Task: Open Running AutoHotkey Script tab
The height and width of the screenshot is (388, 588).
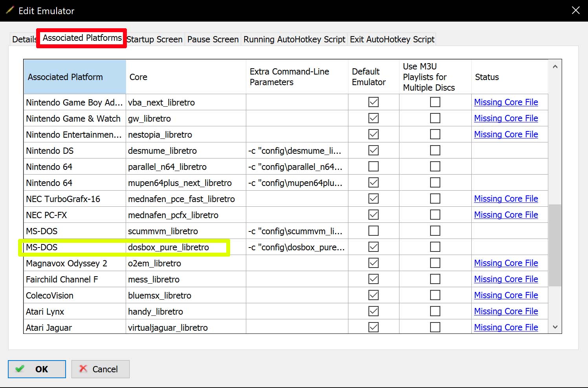Action: tap(294, 39)
